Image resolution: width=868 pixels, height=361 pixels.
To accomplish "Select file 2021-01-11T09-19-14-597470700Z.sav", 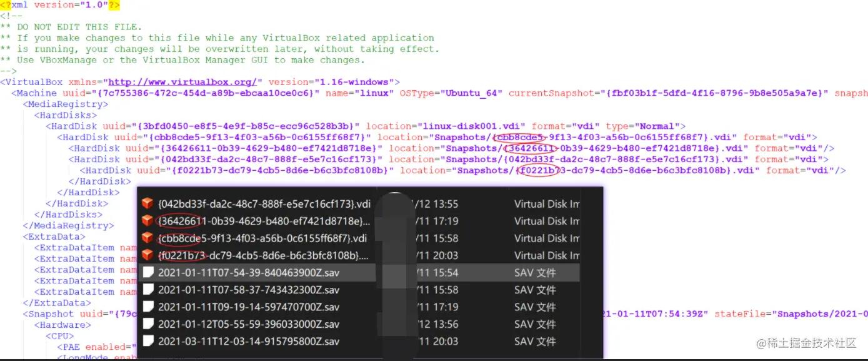I will point(249,307).
